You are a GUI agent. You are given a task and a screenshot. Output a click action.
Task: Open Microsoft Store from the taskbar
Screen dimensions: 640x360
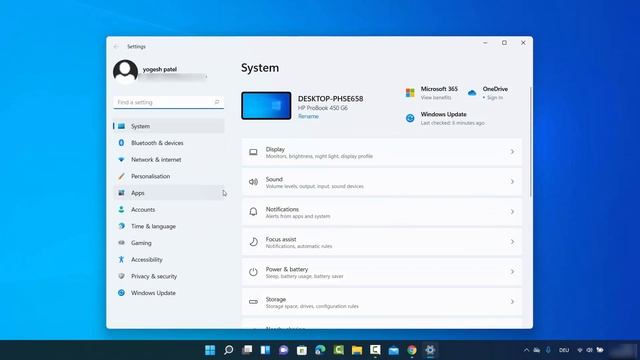(302, 350)
